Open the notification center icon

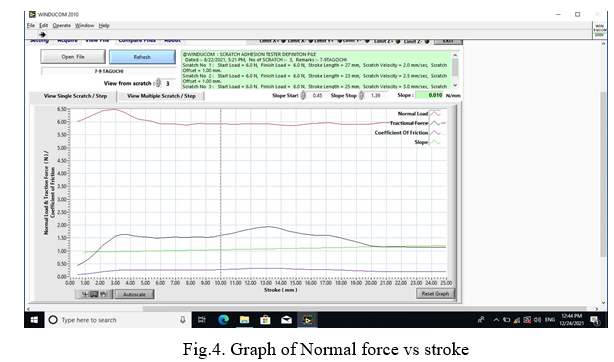click(594, 320)
